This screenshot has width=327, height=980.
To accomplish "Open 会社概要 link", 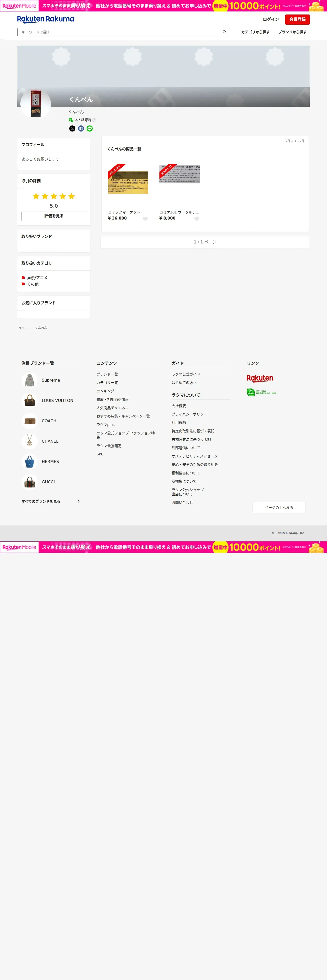I will click(x=179, y=406).
